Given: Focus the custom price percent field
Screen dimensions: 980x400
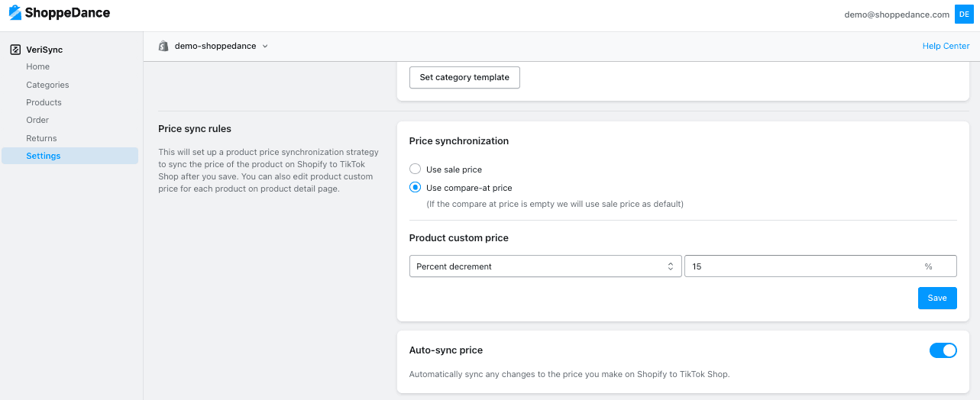Looking at the screenshot, I should point(820,266).
